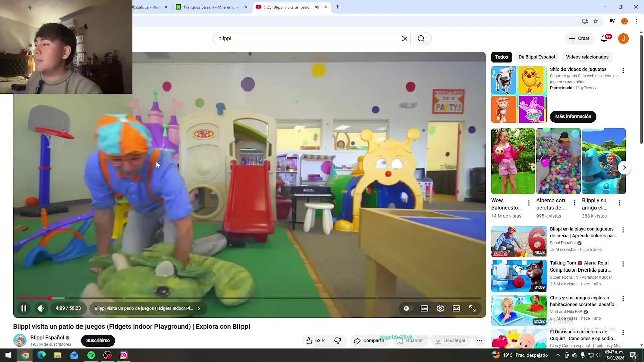Open options for 'El Dinosaurio de colores' video
The height and width of the screenshot is (362, 644).
[623, 333]
